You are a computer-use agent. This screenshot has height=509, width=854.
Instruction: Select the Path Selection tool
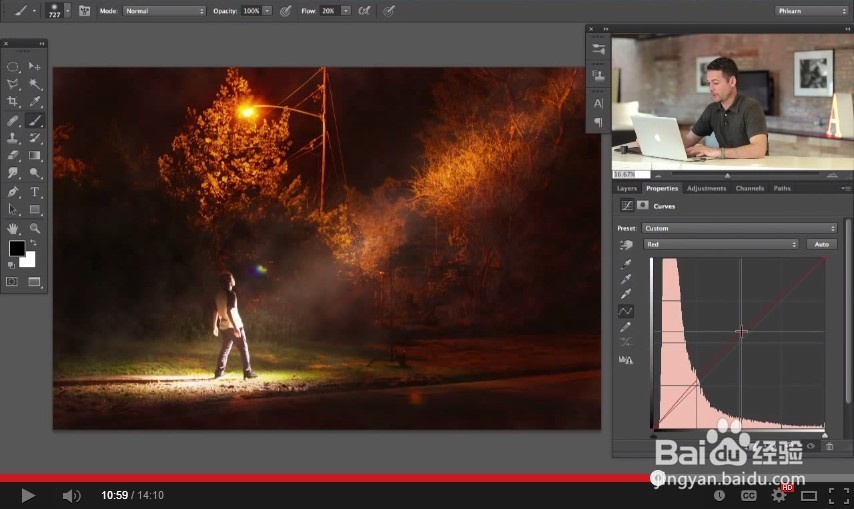(x=13, y=209)
